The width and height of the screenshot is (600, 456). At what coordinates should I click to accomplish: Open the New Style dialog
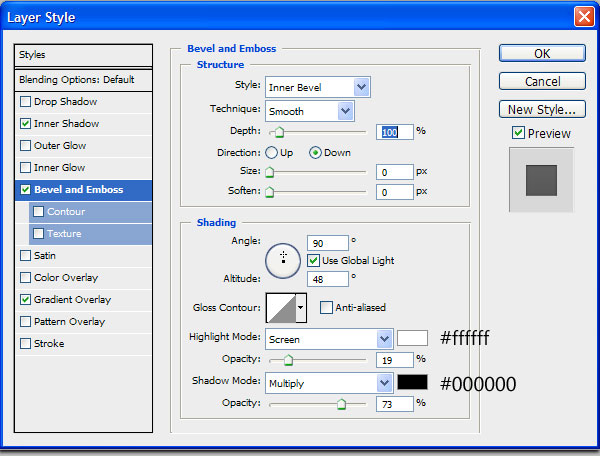[542, 109]
